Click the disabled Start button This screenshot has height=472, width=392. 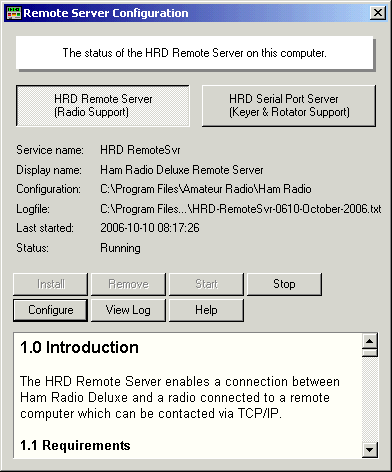[206, 284]
